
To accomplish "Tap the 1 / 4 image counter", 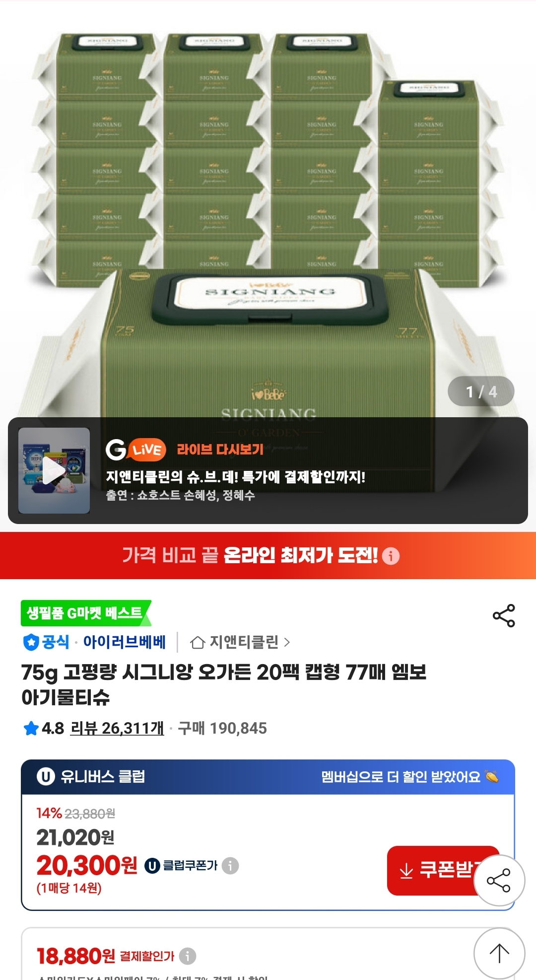I will pyautogui.click(x=481, y=392).
